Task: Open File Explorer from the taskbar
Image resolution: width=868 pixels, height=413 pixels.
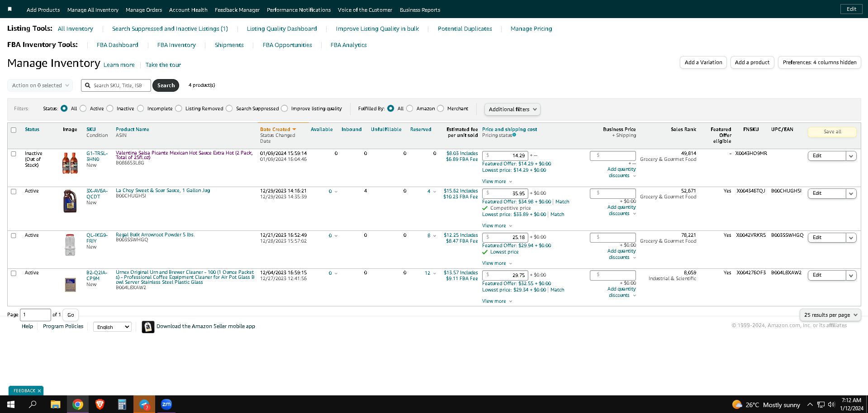Action: (55, 404)
